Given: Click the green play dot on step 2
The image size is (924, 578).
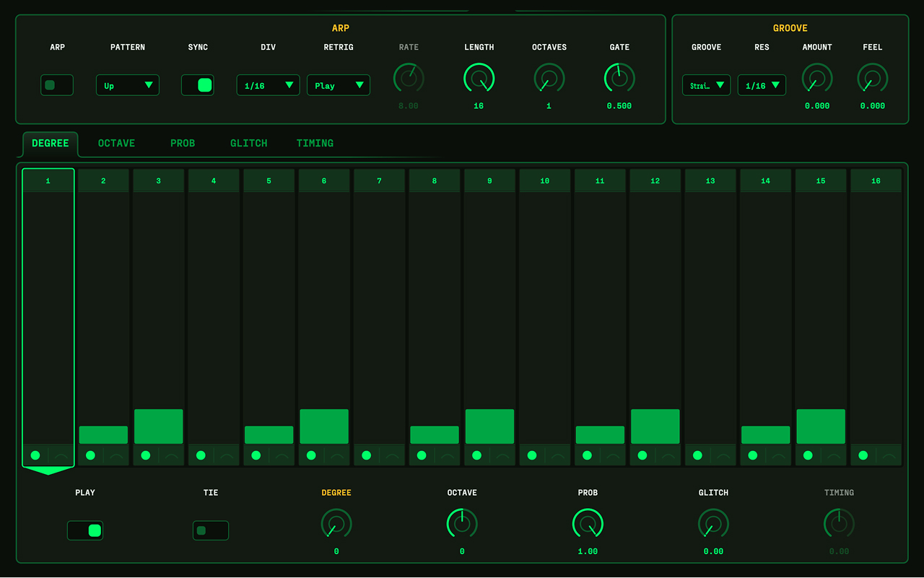Looking at the screenshot, I should [x=90, y=455].
